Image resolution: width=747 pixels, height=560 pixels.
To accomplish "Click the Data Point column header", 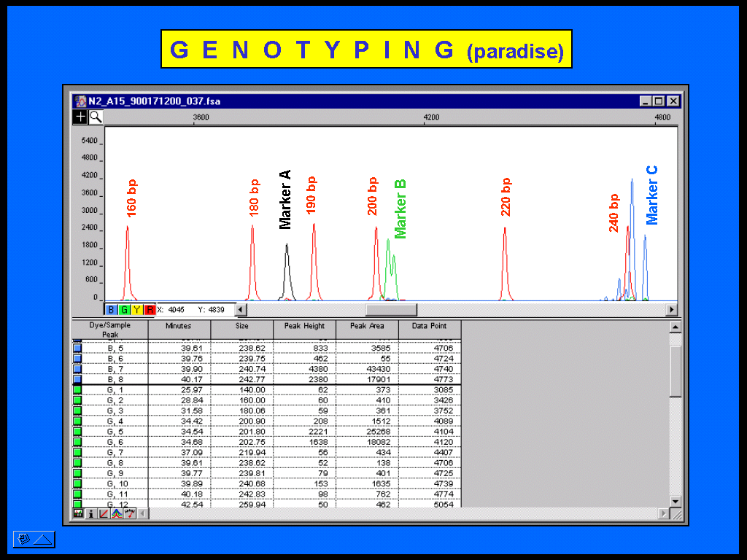I will [429, 326].
